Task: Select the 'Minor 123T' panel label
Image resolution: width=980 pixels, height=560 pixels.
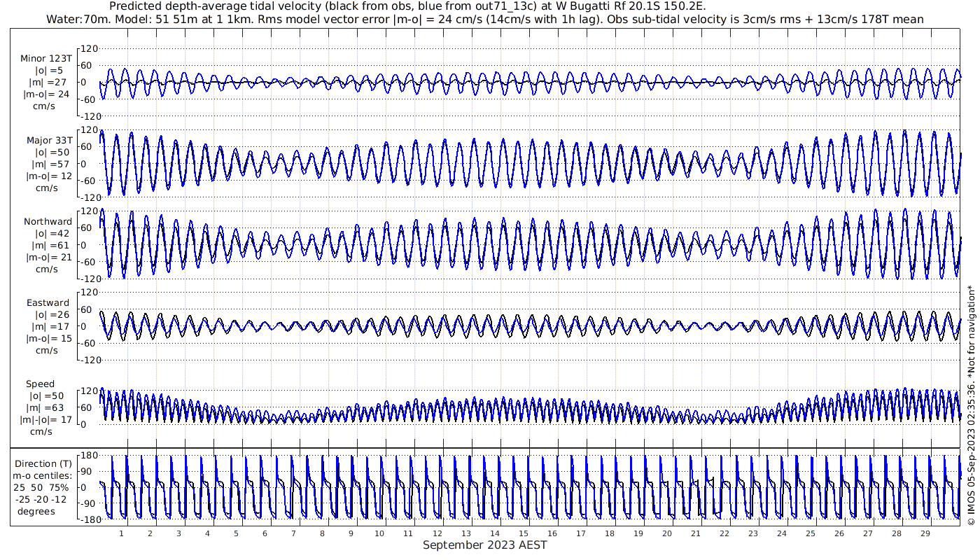Action: pos(46,59)
